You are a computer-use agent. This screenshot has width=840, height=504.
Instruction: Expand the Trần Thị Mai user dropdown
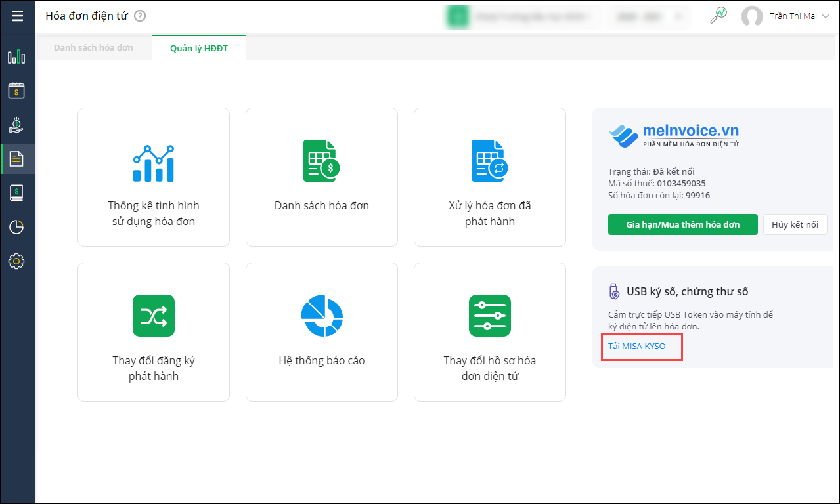tap(826, 16)
